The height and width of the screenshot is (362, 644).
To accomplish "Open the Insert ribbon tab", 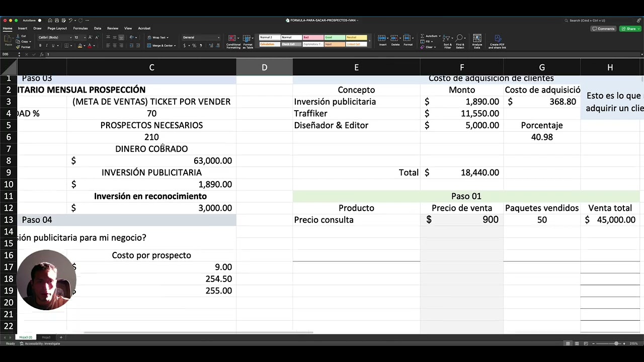I will tap(23, 28).
